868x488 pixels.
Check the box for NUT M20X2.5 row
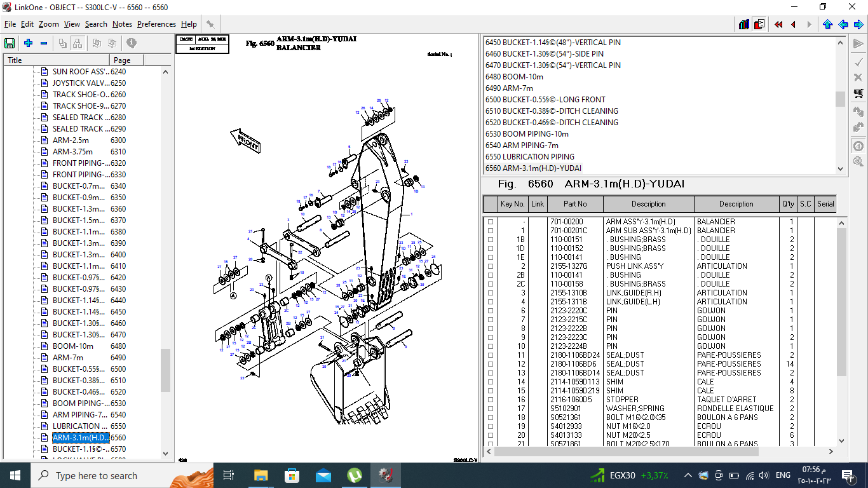(491, 435)
